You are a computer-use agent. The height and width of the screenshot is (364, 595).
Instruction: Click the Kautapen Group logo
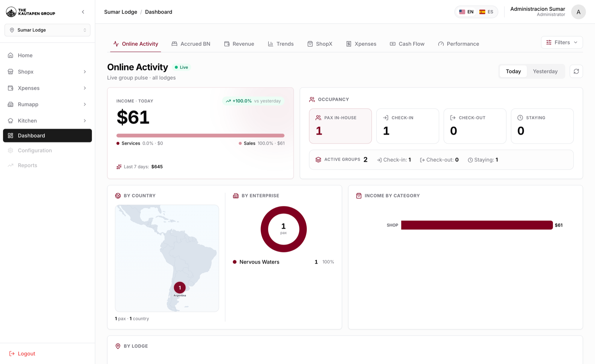[31, 12]
